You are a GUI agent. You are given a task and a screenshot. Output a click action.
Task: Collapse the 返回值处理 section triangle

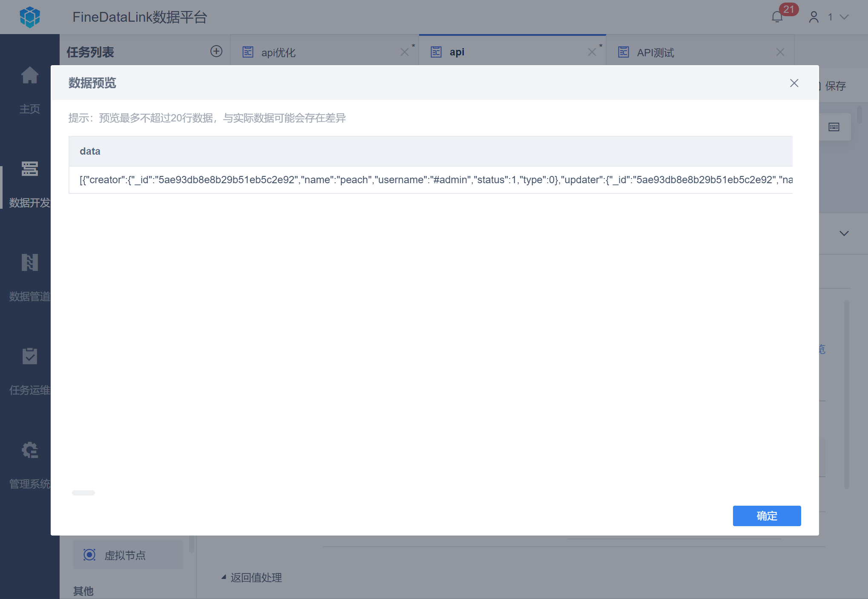224,577
